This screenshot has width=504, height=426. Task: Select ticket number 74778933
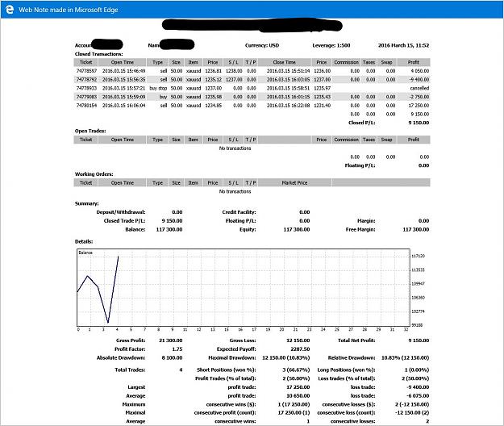coord(86,88)
